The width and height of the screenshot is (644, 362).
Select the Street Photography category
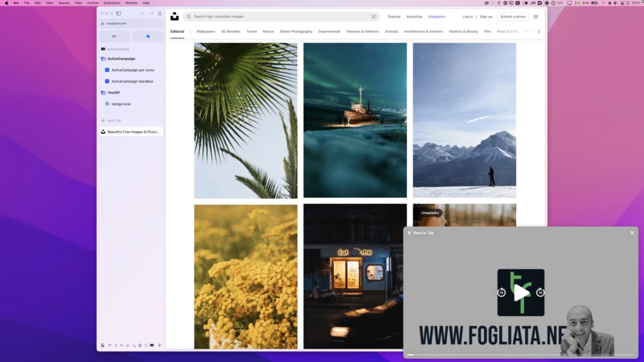pos(296,31)
